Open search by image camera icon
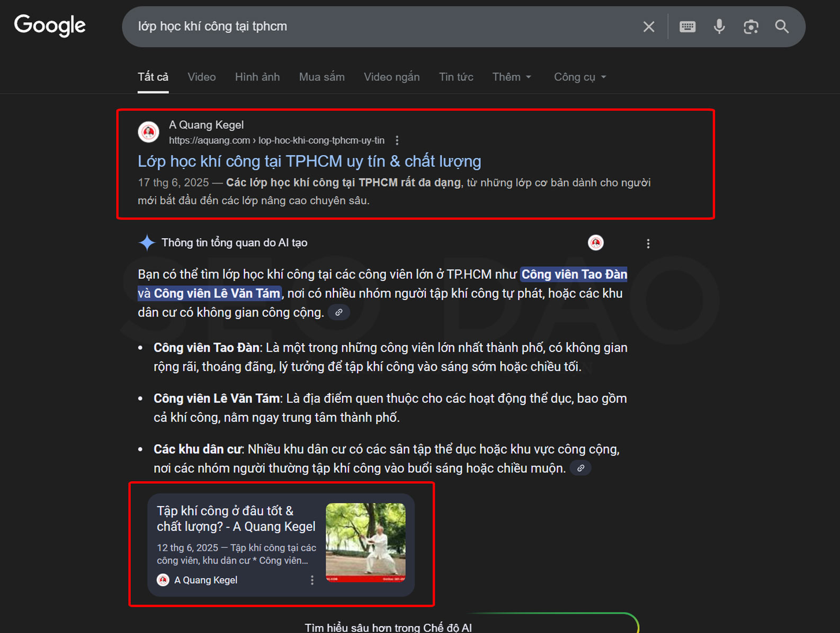840x633 pixels. 750,26
